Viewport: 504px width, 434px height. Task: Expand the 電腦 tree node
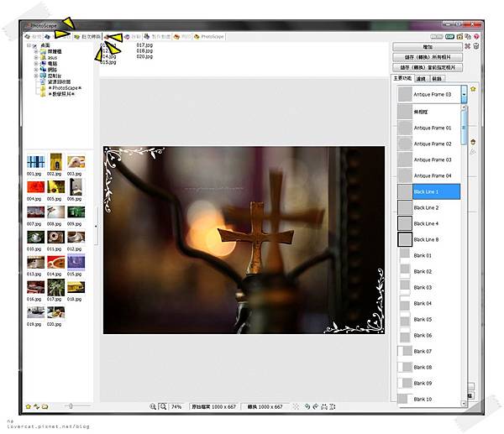point(36,64)
